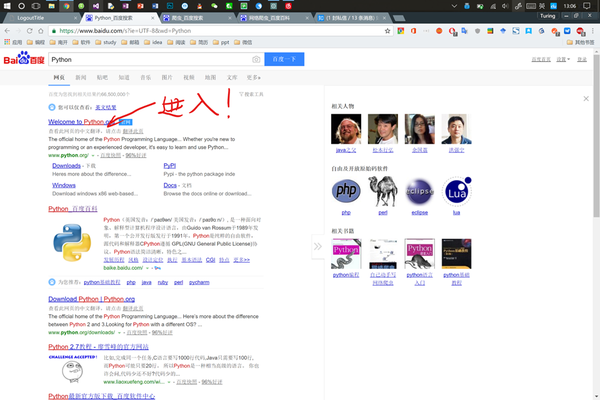The height and width of the screenshot is (400, 600).
Task: Open study bookmarks folder
Action: pyautogui.click(x=106, y=42)
